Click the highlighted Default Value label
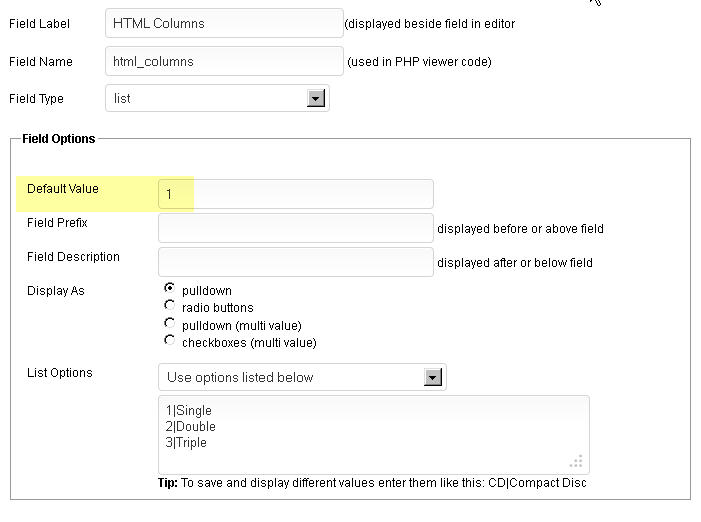This screenshot has height=522, width=701. coord(63,189)
